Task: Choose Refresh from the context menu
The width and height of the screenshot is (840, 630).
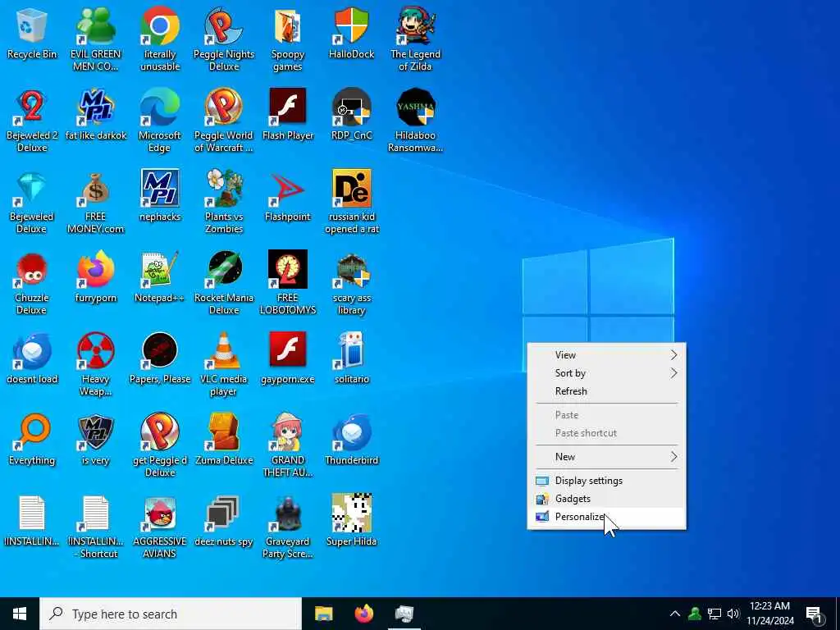Action: point(606,391)
